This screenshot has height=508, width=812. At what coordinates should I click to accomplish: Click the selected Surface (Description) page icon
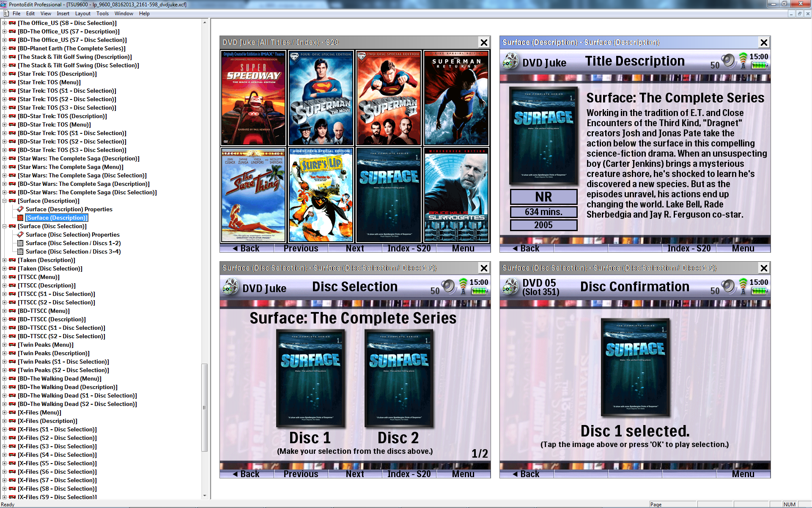20,218
